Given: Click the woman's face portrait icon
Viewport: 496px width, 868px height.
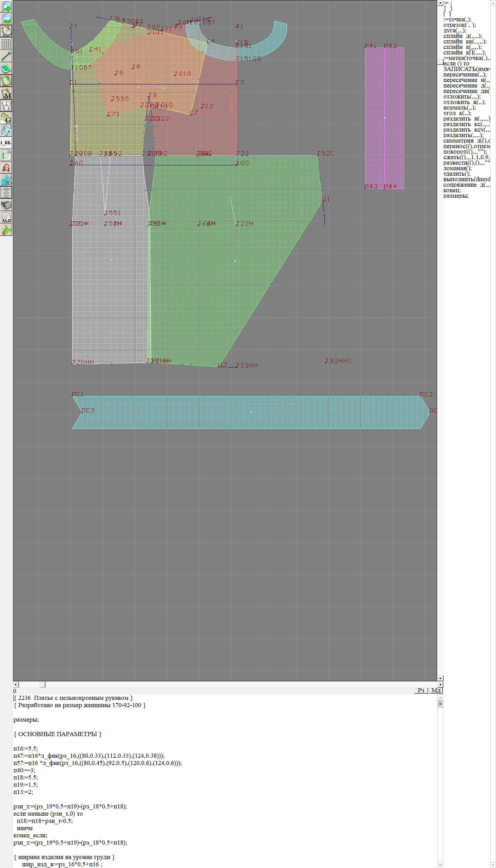Looking at the screenshot, I should pyautogui.click(x=6, y=168).
